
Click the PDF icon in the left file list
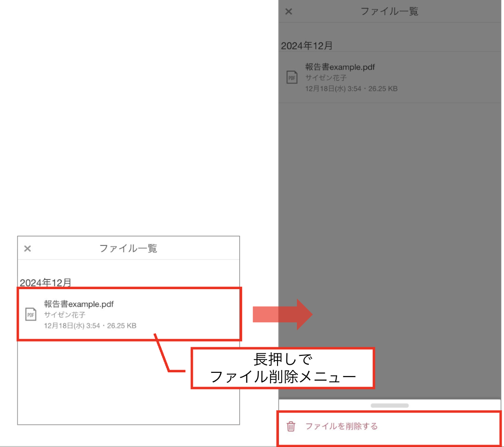pos(31,314)
